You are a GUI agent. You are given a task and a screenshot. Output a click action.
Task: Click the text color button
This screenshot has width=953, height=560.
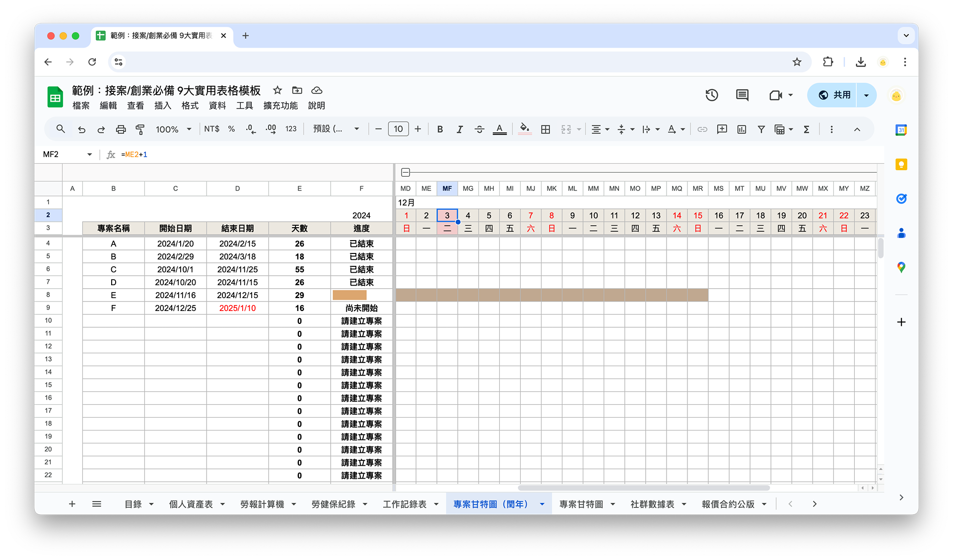click(x=499, y=129)
